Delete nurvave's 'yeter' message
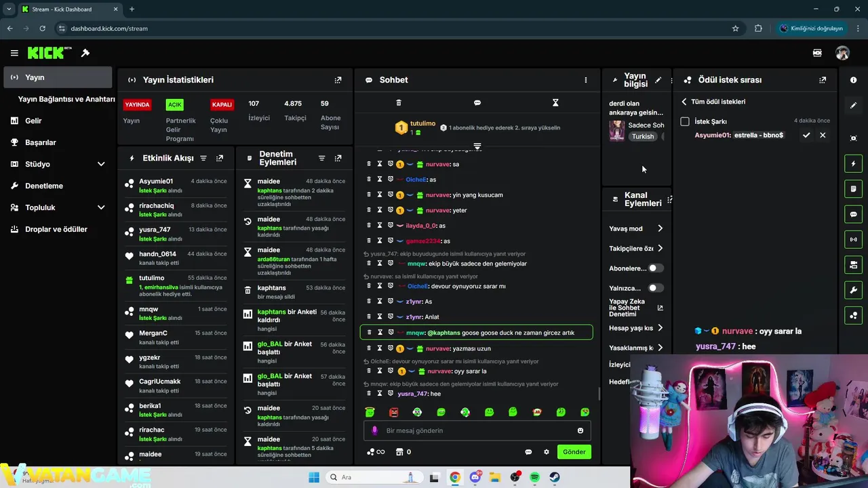 pyautogui.click(x=369, y=210)
